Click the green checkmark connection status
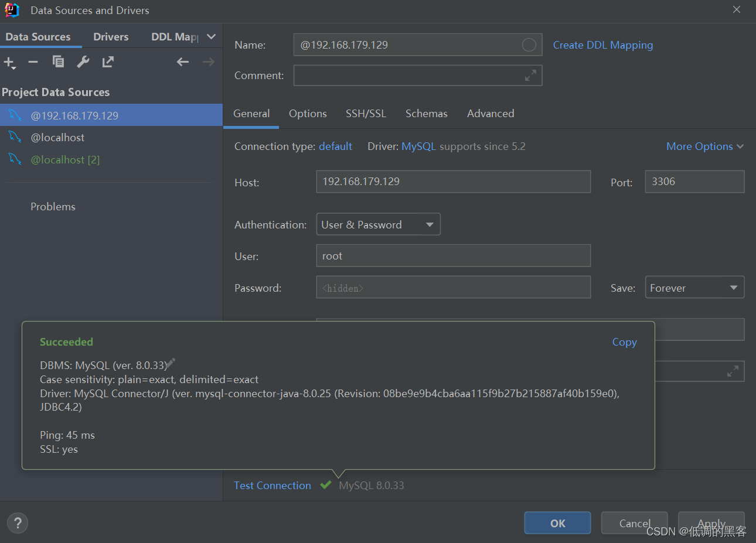This screenshot has height=543, width=756. [x=326, y=485]
